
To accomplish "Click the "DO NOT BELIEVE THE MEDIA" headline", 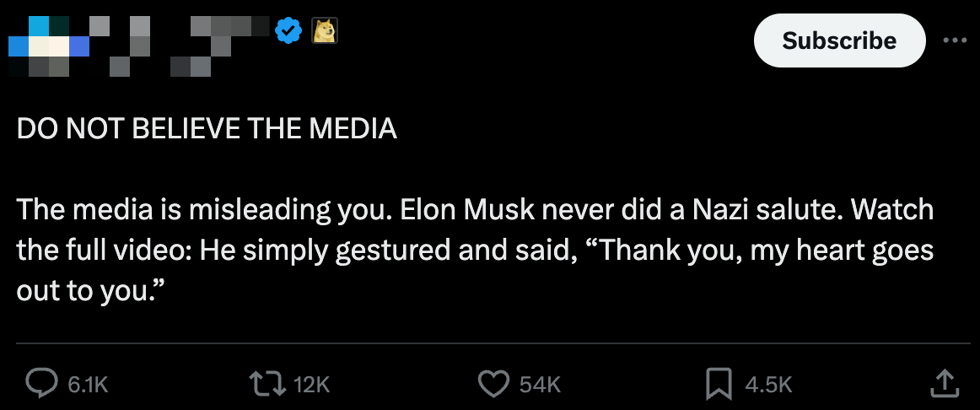I will click(207, 129).
